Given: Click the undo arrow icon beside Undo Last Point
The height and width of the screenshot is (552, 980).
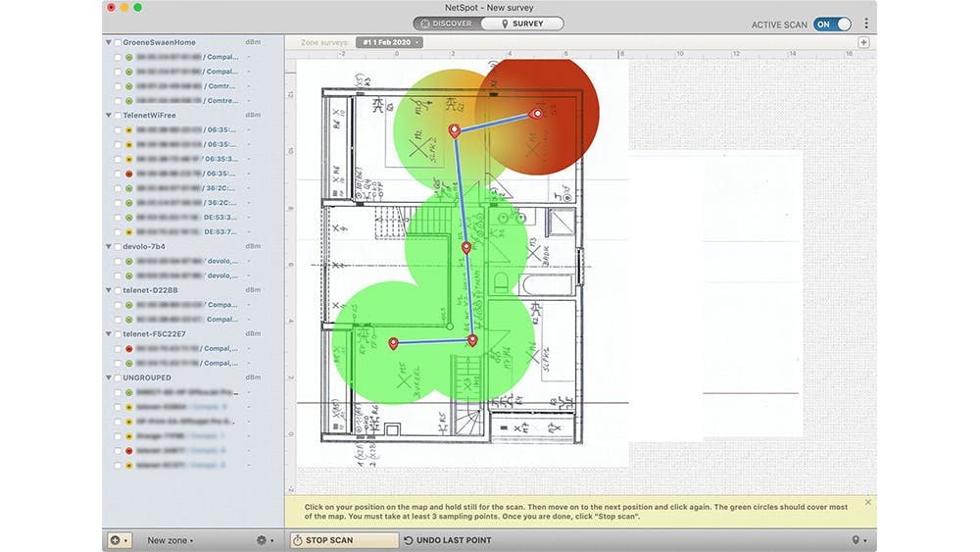Looking at the screenshot, I should (x=408, y=540).
